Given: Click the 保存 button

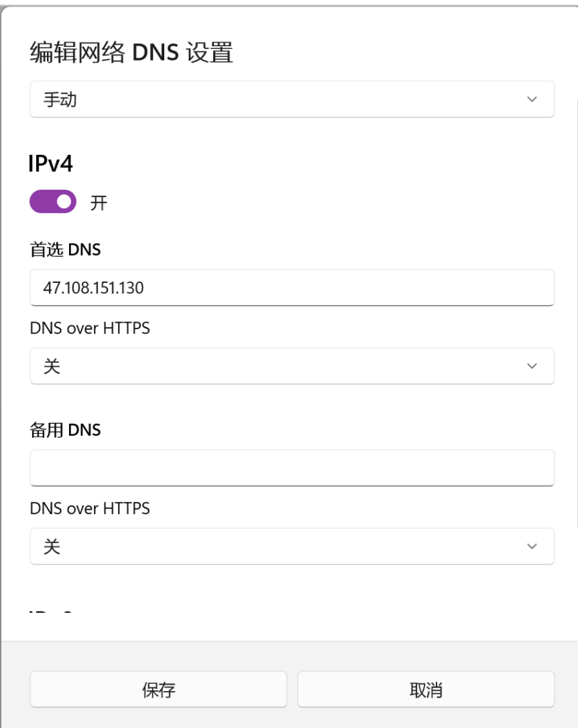Looking at the screenshot, I should (159, 690).
